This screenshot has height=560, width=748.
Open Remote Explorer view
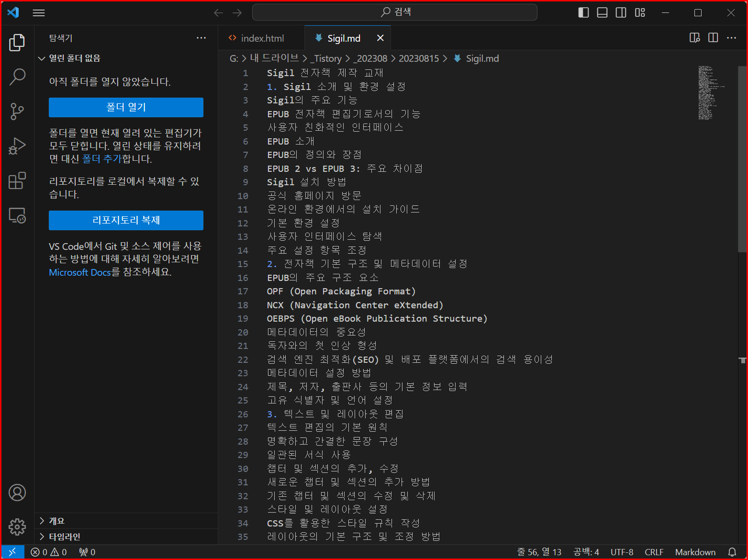pos(17,215)
